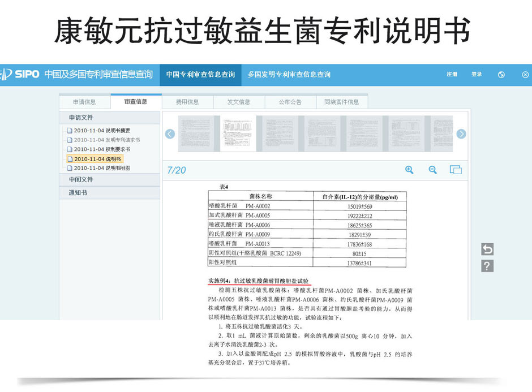Click the 菌株名称 column header
The image size is (532, 392).
pyautogui.click(x=260, y=196)
